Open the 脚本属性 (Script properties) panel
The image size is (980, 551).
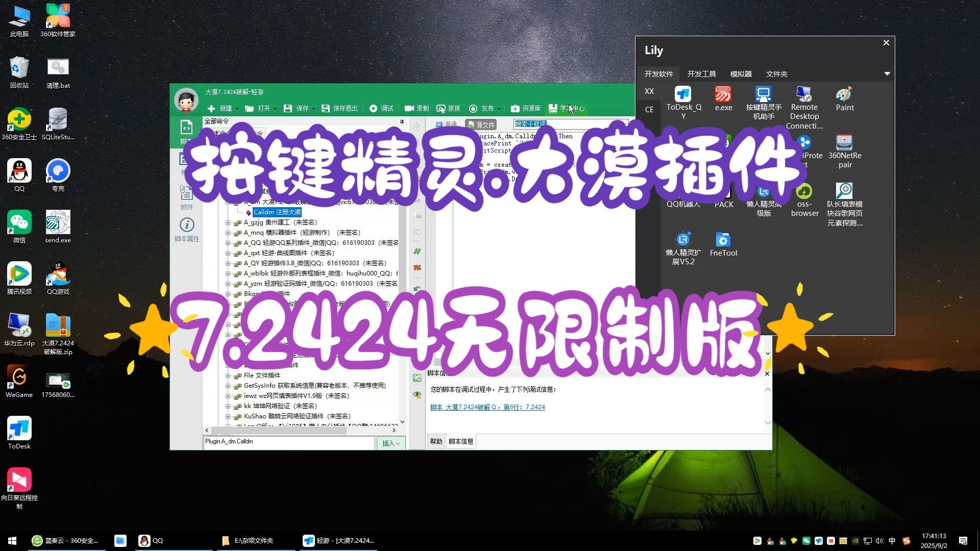(187, 230)
